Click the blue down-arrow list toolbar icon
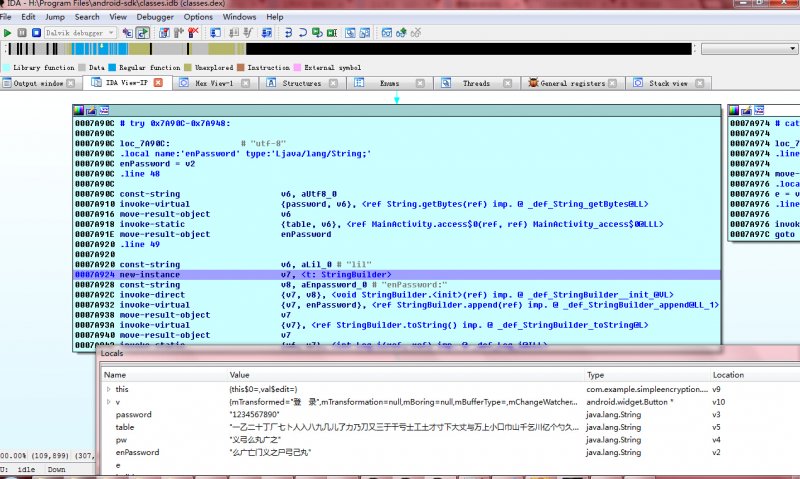The image size is (800, 479). coord(266,33)
